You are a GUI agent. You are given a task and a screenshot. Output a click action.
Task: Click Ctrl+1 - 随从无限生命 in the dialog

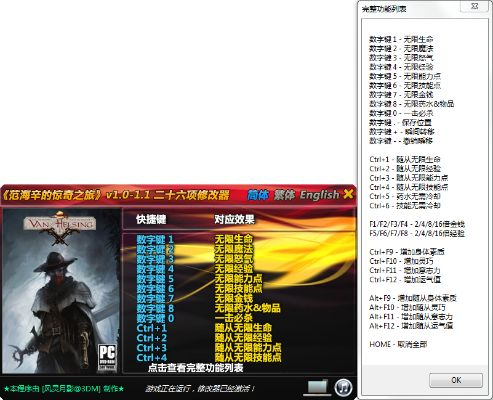[405, 159]
